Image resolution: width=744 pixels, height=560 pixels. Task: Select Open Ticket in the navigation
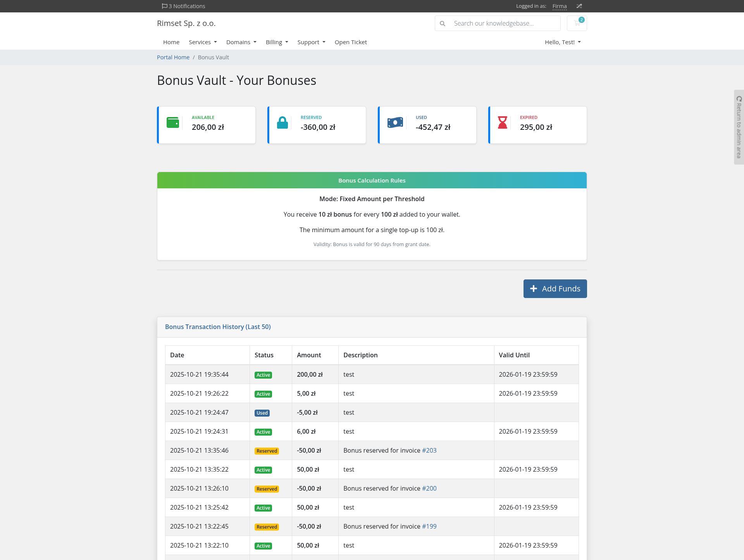point(351,42)
